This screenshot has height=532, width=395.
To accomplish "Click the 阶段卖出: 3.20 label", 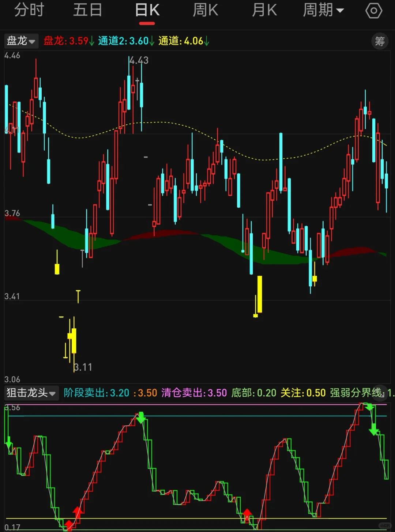I will pyautogui.click(x=97, y=393).
